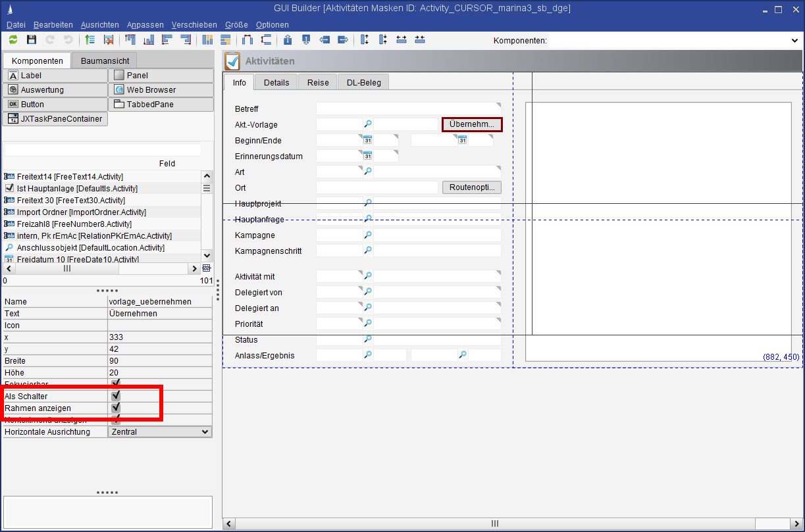Uncheck the Rahmen anzeigen checkbox
The image size is (805, 532).
[116, 408]
